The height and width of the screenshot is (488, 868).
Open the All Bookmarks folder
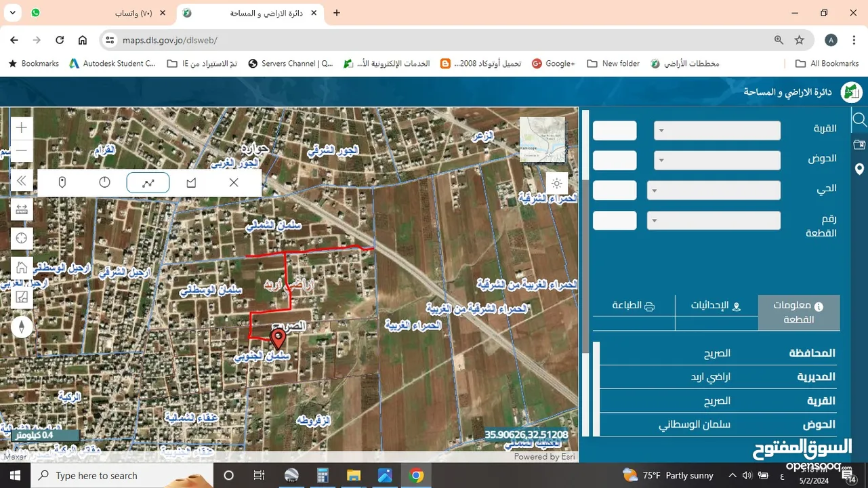coord(827,64)
